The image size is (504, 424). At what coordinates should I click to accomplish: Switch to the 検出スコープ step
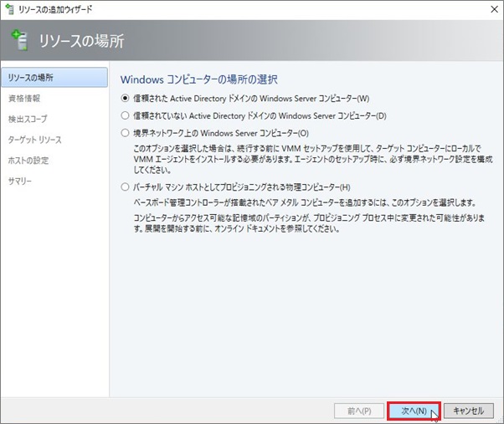pos(28,120)
